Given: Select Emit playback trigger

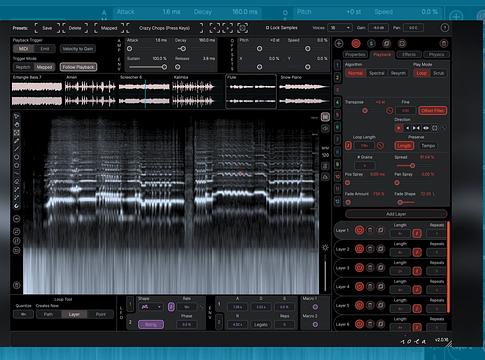Looking at the screenshot, I should tap(45, 49).
